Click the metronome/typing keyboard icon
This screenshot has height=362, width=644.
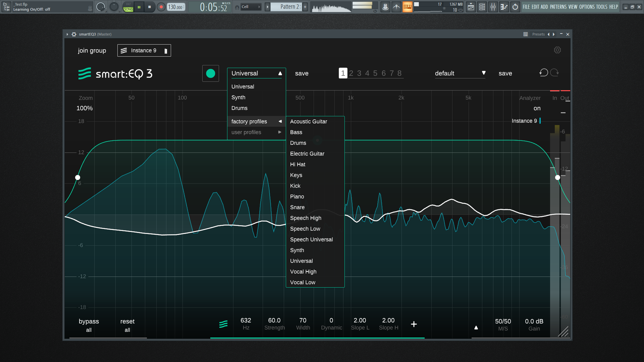click(x=385, y=7)
